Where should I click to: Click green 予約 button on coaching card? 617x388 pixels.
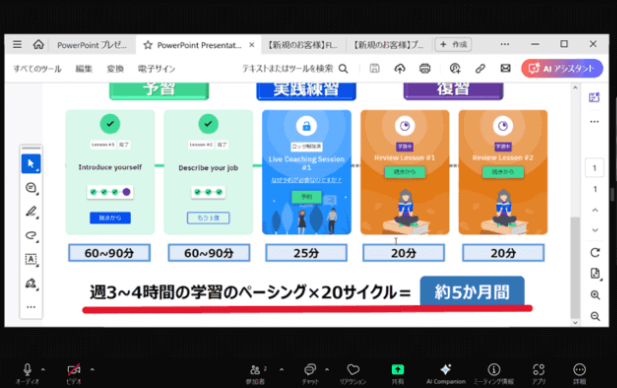307,197
